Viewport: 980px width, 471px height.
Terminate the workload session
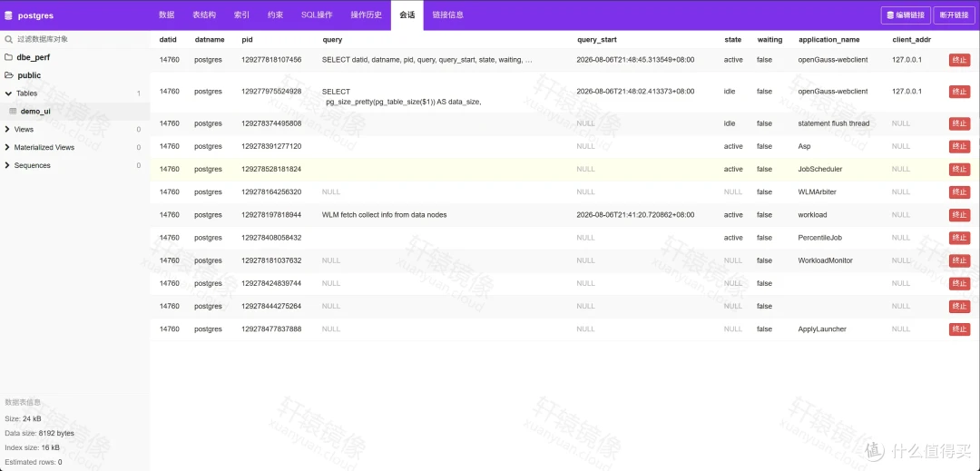(x=959, y=215)
